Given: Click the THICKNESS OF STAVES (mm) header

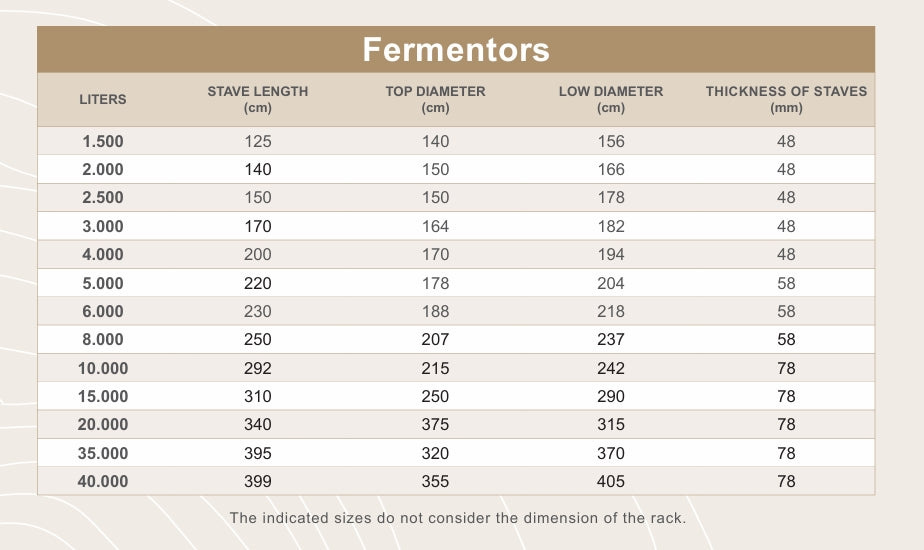Looking at the screenshot, I should [786, 99].
